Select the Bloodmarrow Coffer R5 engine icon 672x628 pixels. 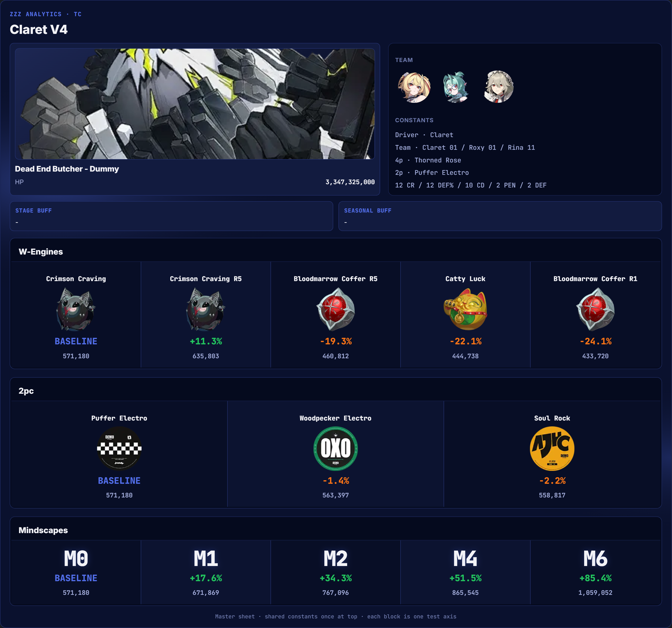click(336, 309)
